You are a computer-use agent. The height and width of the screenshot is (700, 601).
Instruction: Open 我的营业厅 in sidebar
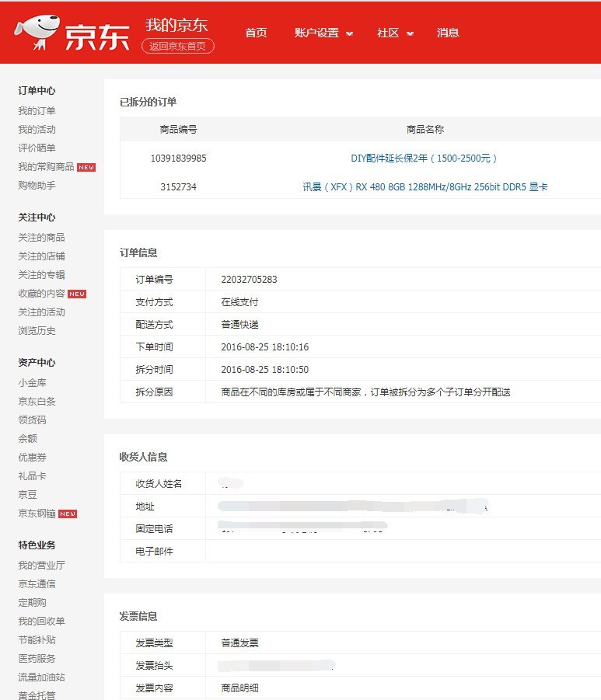pyautogui.click(x=41, y=565)
